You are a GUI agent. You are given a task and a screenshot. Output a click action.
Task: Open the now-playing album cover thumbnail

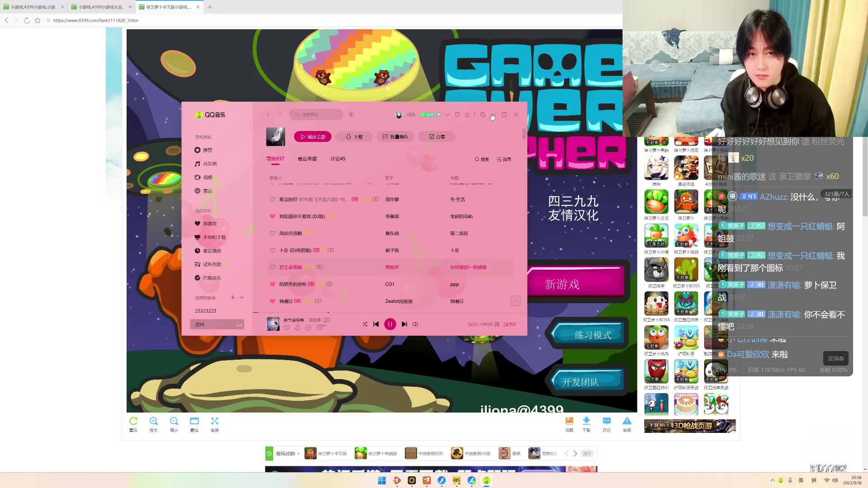273,324
